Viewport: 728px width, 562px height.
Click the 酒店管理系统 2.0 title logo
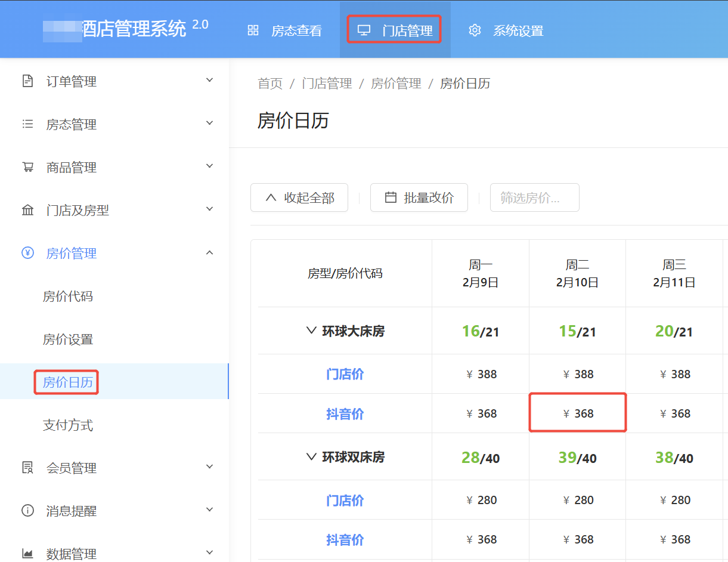pos(125,29)
